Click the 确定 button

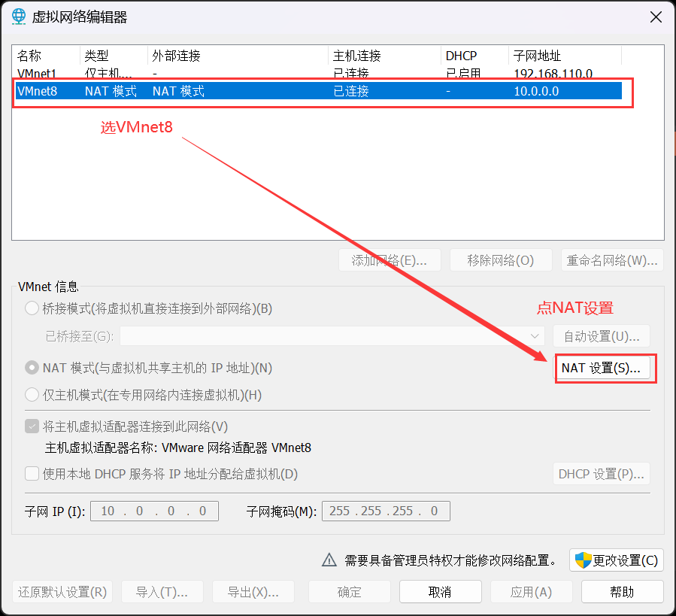pos(349,592)
